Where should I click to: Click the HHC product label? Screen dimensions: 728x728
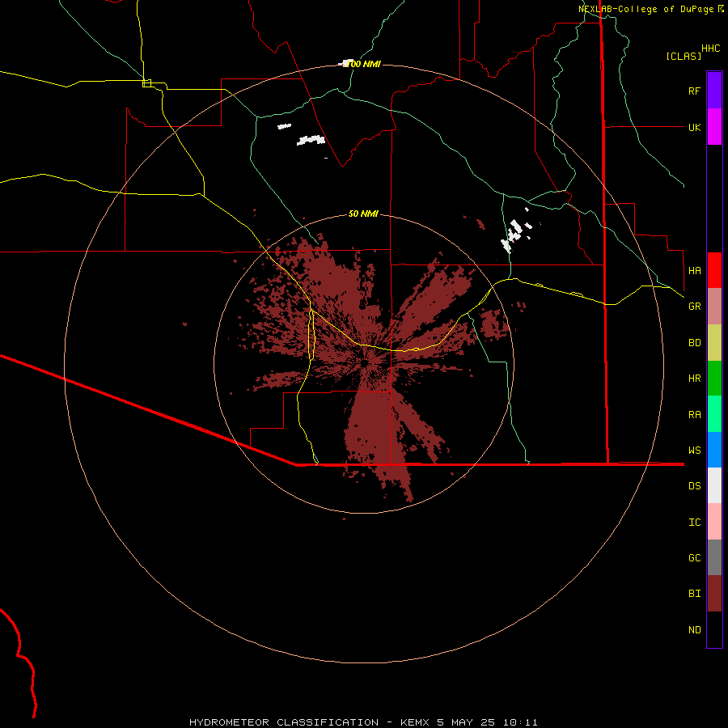(710, 49)
